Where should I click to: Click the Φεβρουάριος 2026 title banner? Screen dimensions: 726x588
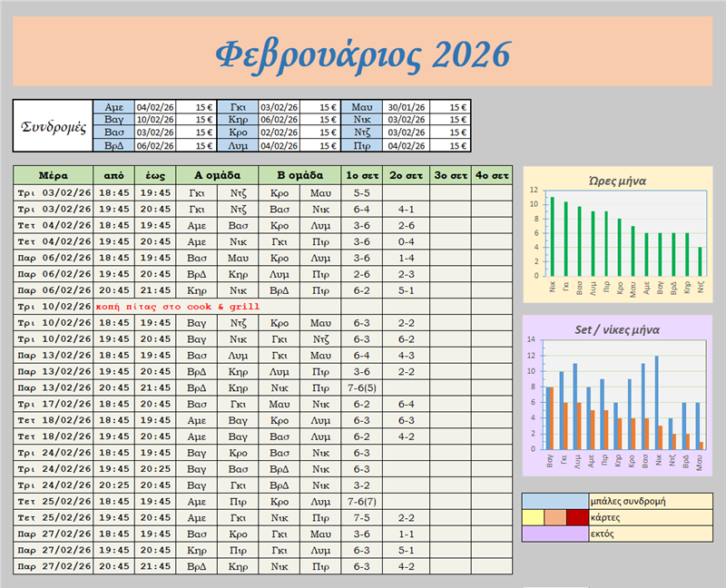click(363, 53)
